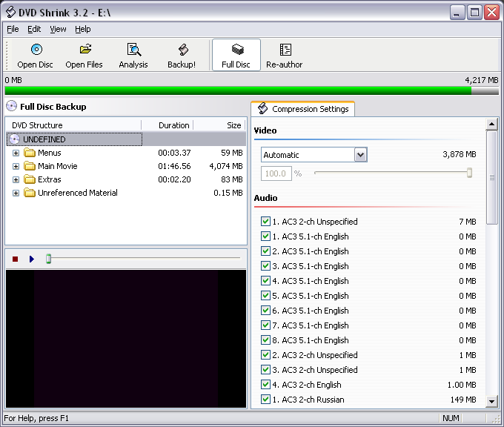Viewport: 504px width, 427px height.
Task: Open the Help menu
Action: click(83, 29)
